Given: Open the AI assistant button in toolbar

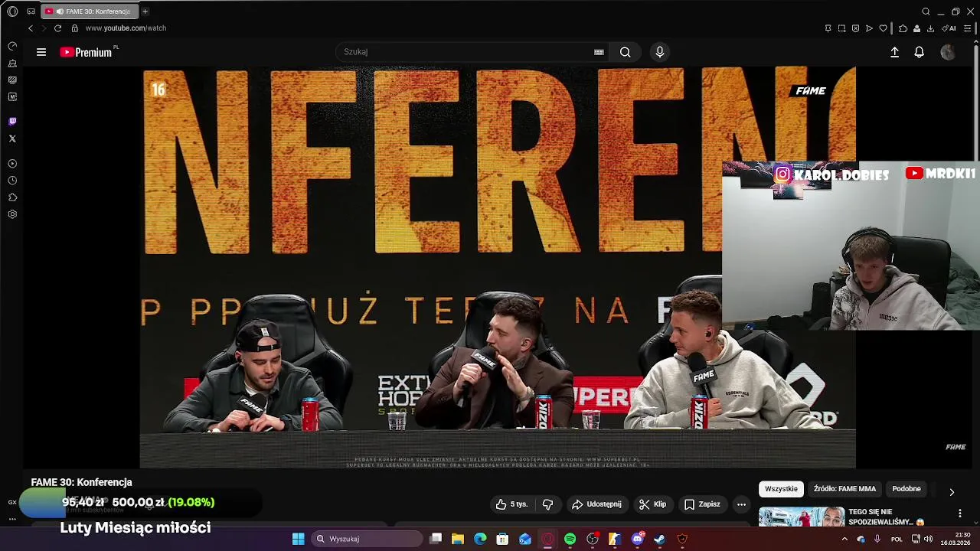Looking at the screenshot, I should pos(949,28).
